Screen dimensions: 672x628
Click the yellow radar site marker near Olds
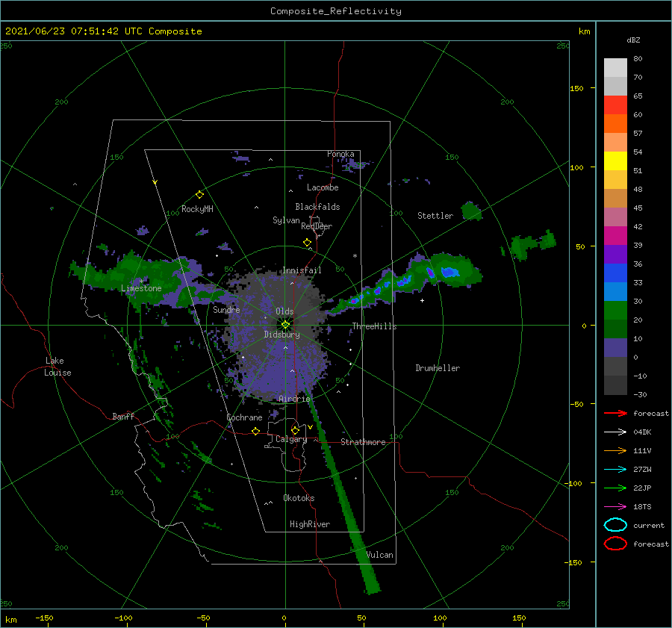285,325
